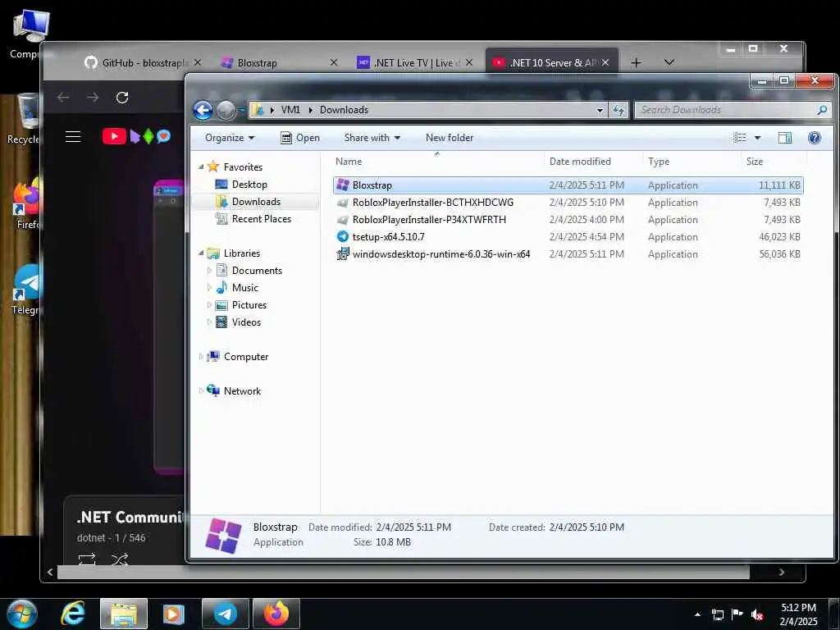The width and height of the screenshot is (840, 630).
Task: Click the Telegram icon of tsetup file
Action: coord(342,236)
